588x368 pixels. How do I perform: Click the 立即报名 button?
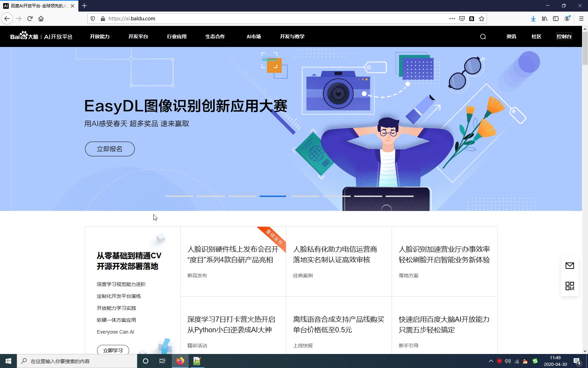point(109,149)
